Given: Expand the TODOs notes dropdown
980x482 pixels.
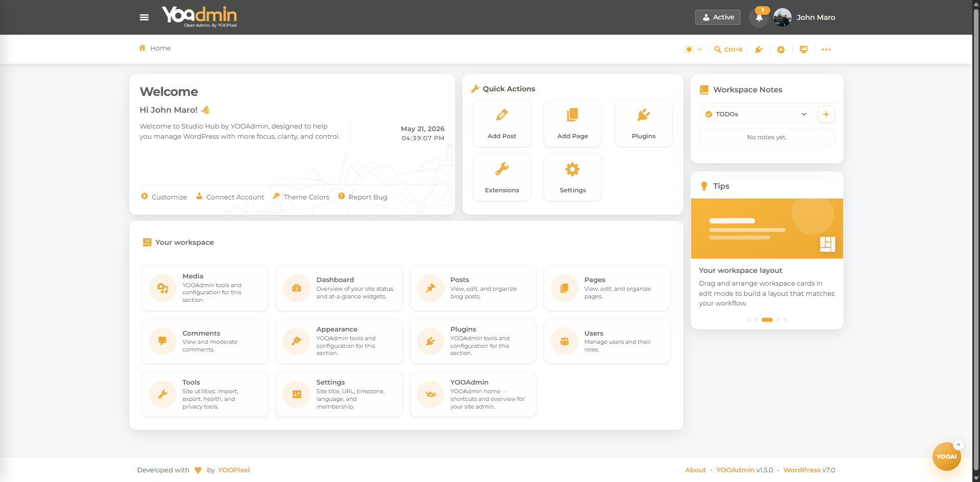Looking at the screenshot, I should click(756, 114).
